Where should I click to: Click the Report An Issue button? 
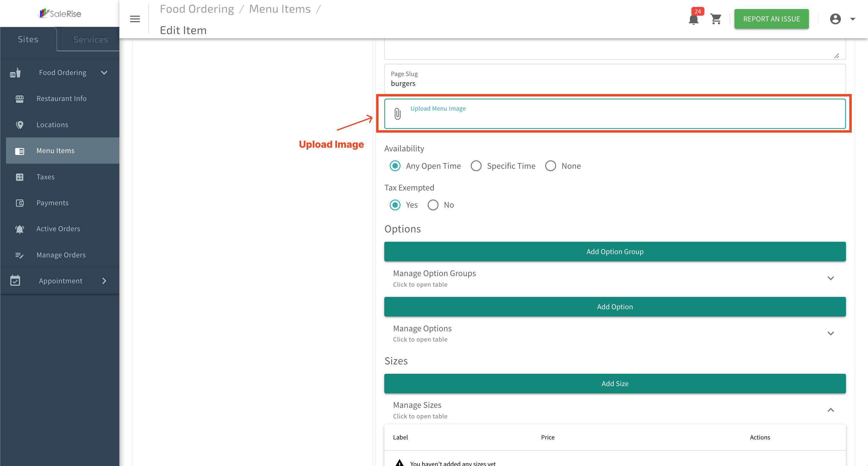click(771, 19)
